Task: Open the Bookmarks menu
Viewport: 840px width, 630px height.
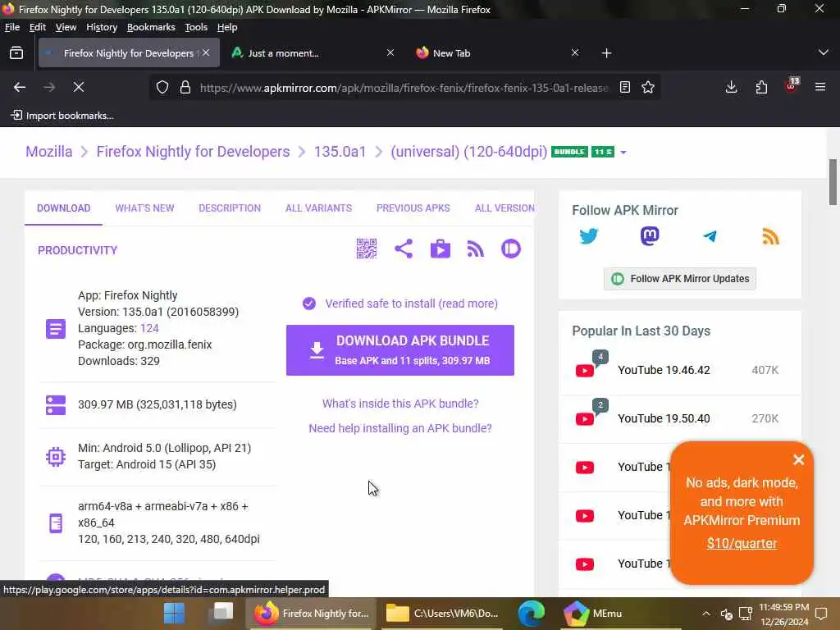Action: point(151,27)
